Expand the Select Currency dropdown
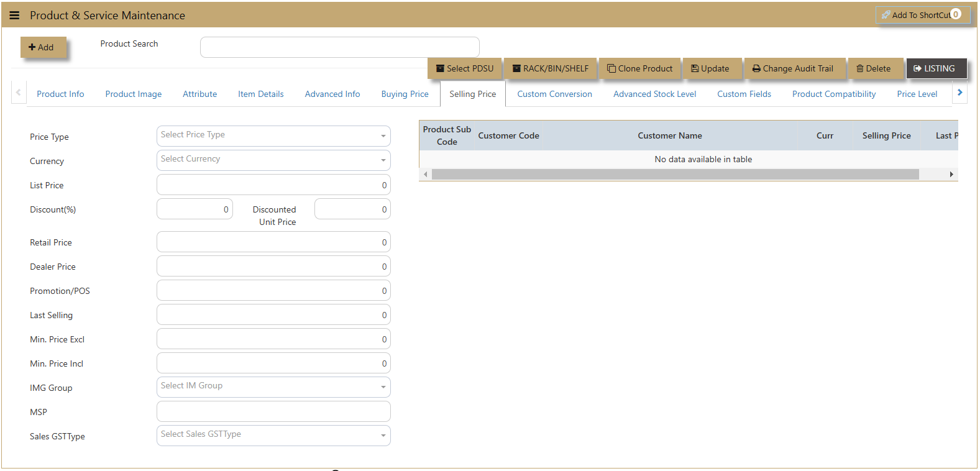Viewport: 980px width, 471px height. [273, 160]
